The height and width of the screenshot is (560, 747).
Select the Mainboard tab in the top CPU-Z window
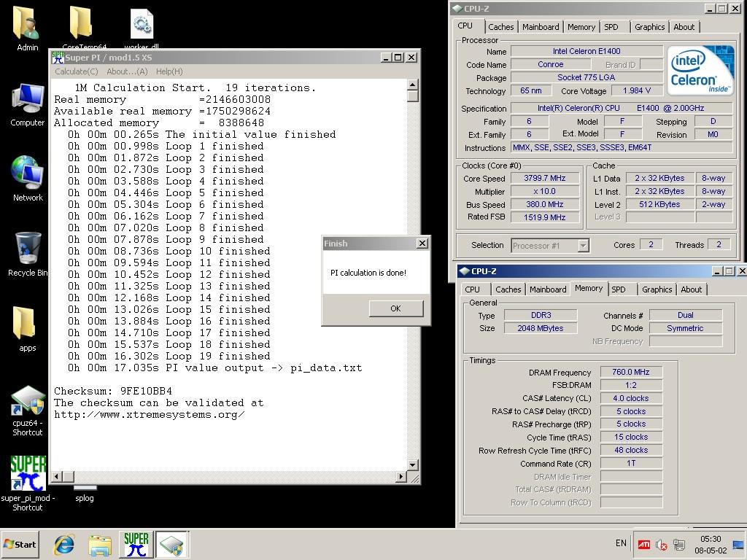[541, 27]
